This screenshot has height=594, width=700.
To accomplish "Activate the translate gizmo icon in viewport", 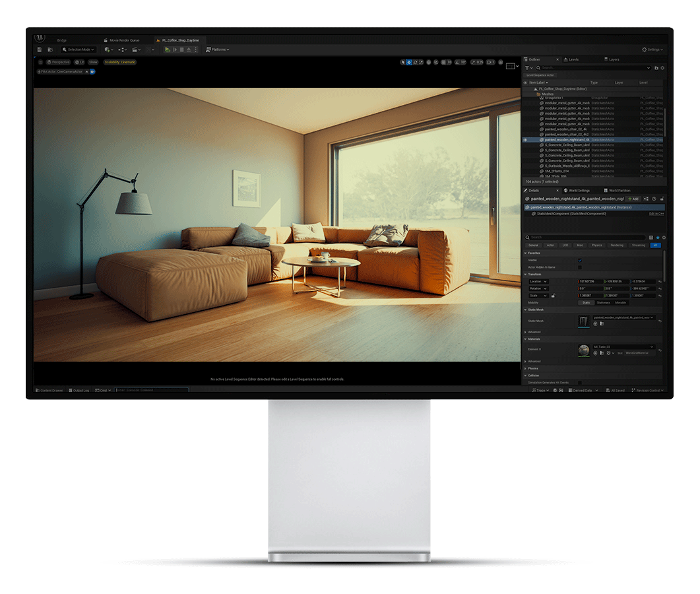I will (409, 62).
